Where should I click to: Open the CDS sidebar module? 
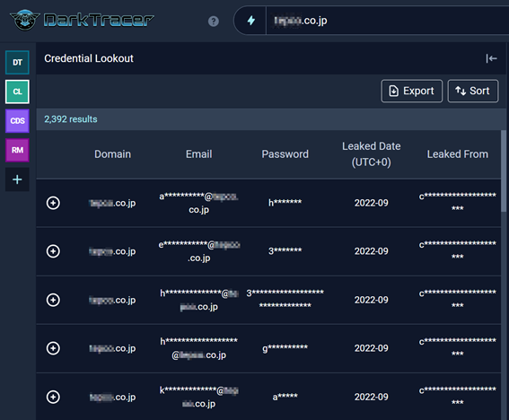click(x=17, y=121)
